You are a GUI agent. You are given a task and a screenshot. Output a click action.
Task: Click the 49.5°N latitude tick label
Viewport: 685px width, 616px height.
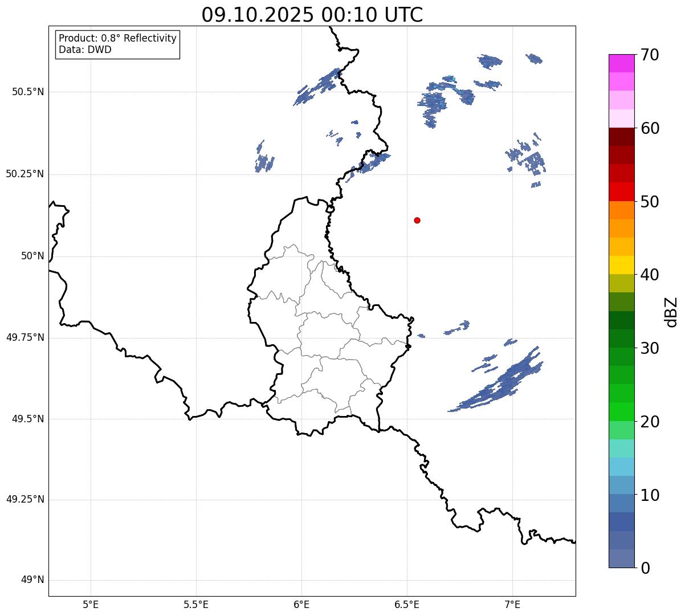click(27, 419)
